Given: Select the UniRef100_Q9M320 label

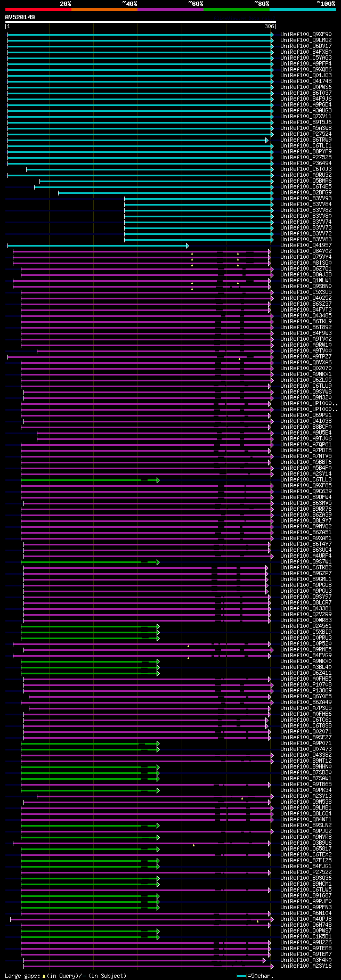Looking at the screenshot, I should point(306,397).
